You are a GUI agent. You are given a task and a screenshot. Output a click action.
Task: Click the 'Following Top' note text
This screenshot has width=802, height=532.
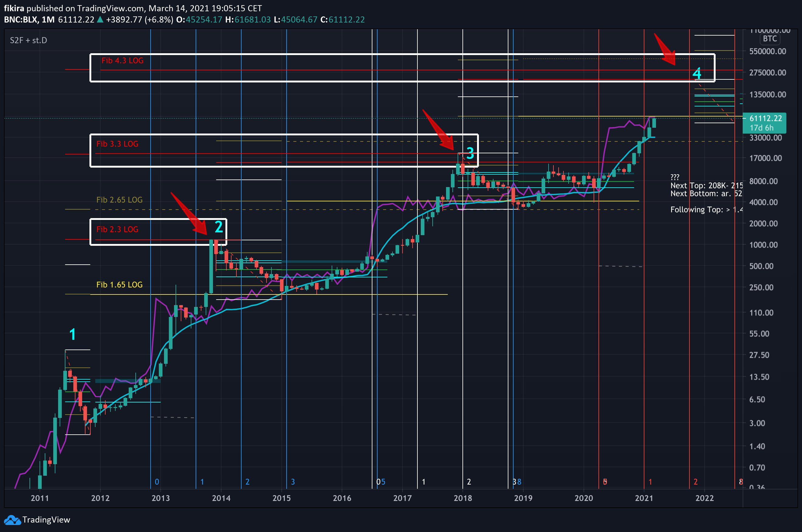pyautogui.click(x=706, y=210)
